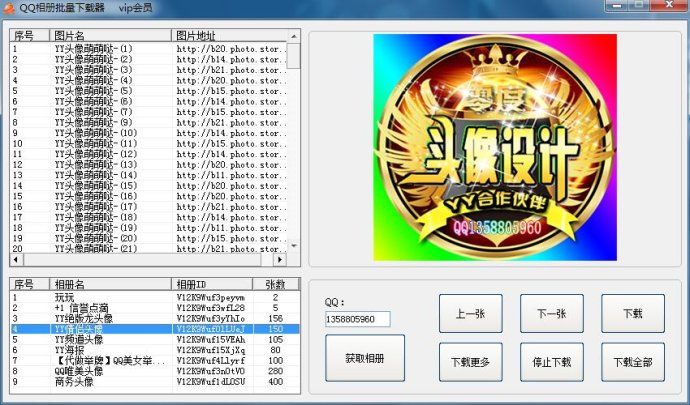Click the 400 photo count cell
690x405 pixels.
tap(275, 382)
